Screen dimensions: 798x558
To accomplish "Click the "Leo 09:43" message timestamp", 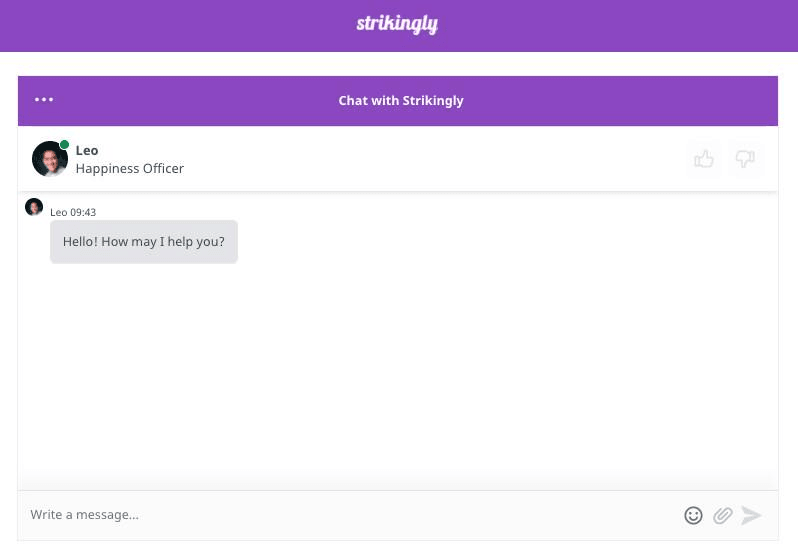I will point(73,212).
